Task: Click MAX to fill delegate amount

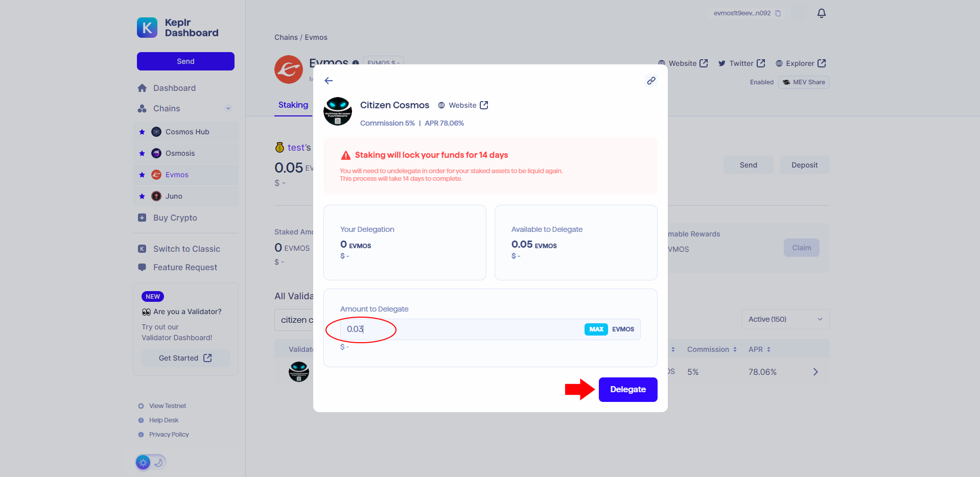Action: (596, 329)
